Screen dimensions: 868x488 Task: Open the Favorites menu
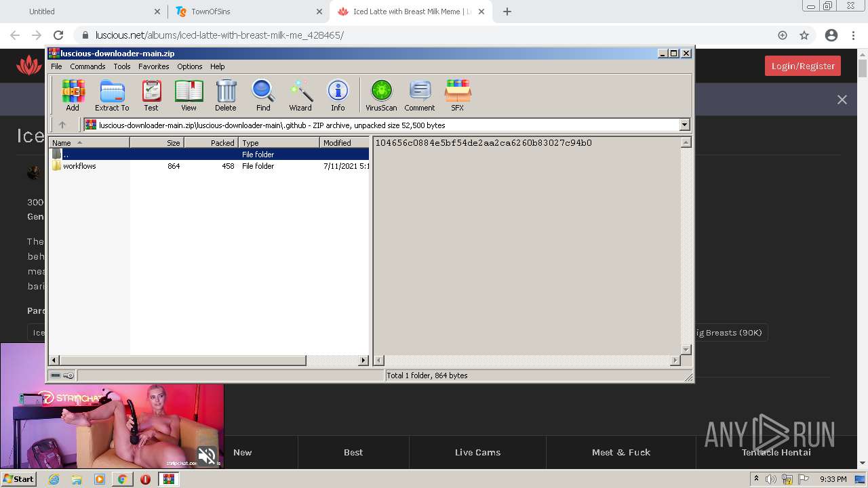pos(154,66)
